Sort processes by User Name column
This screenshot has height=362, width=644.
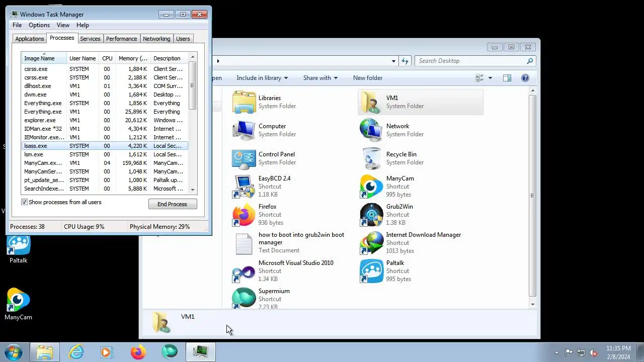83,58
